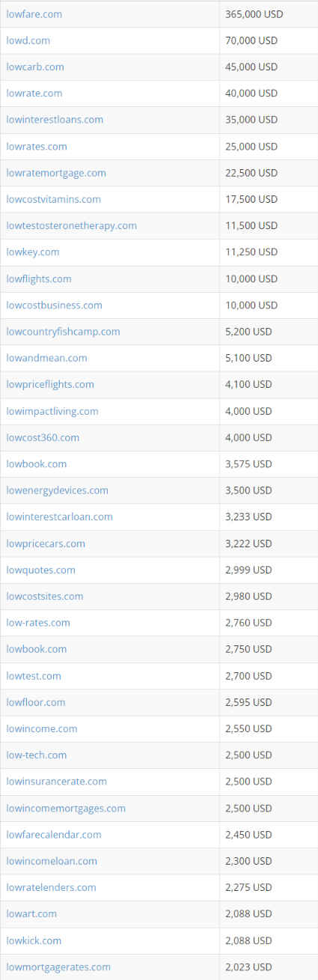318x980 pixels.
Task: Open lowcostvitamins.com listing
Action: pyautogui.click(x=53, y=199)
